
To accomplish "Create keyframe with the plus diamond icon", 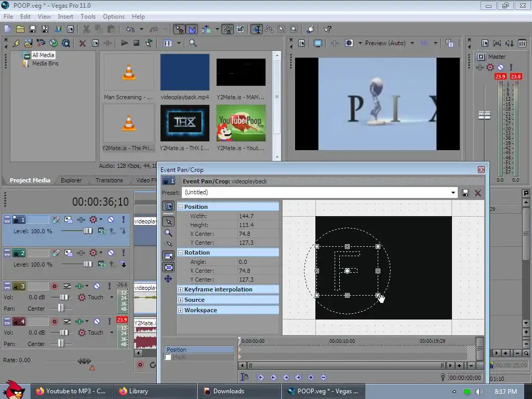I will (311, 377).
